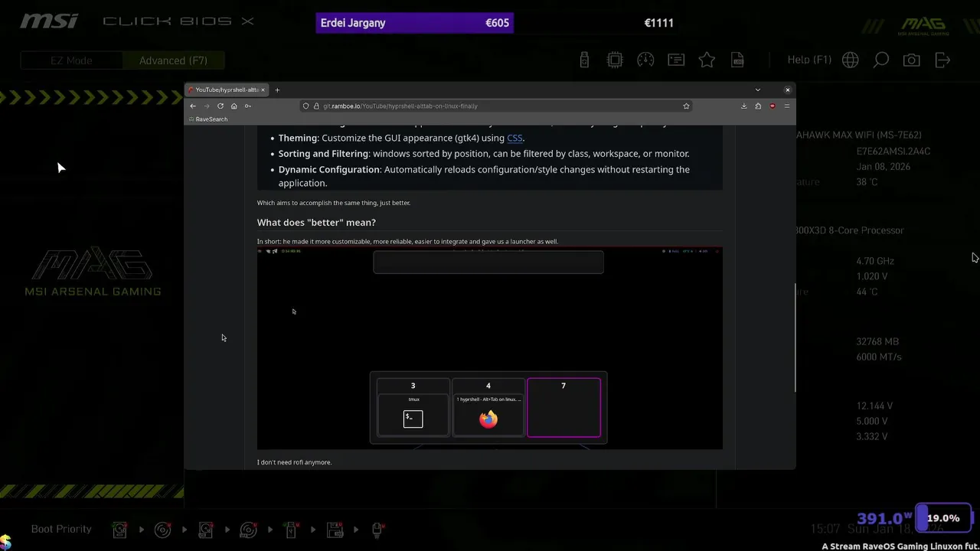Click the €1111 donation goal text
Viewport: 980px width, 551px height.
click(658, 23)
